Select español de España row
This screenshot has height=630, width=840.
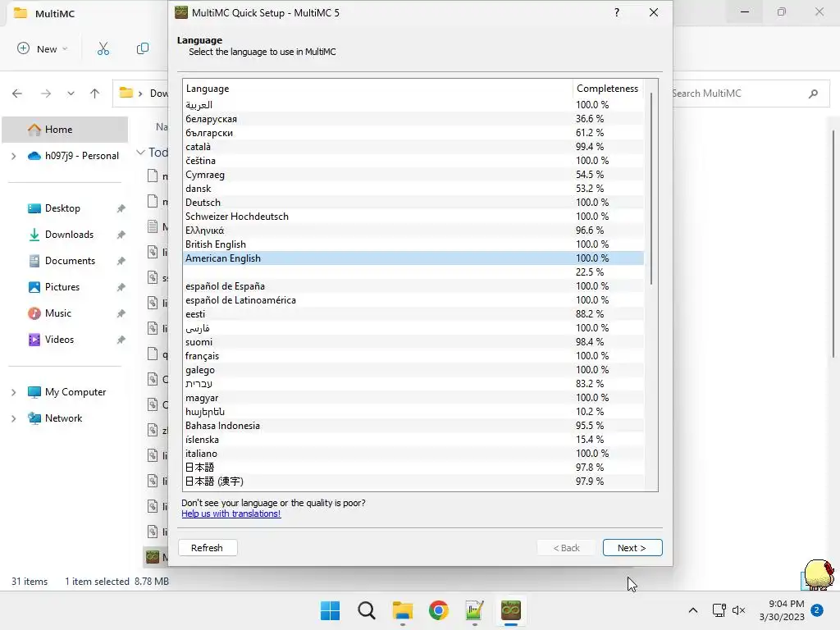pyautogui.click(x=413, y=286)
